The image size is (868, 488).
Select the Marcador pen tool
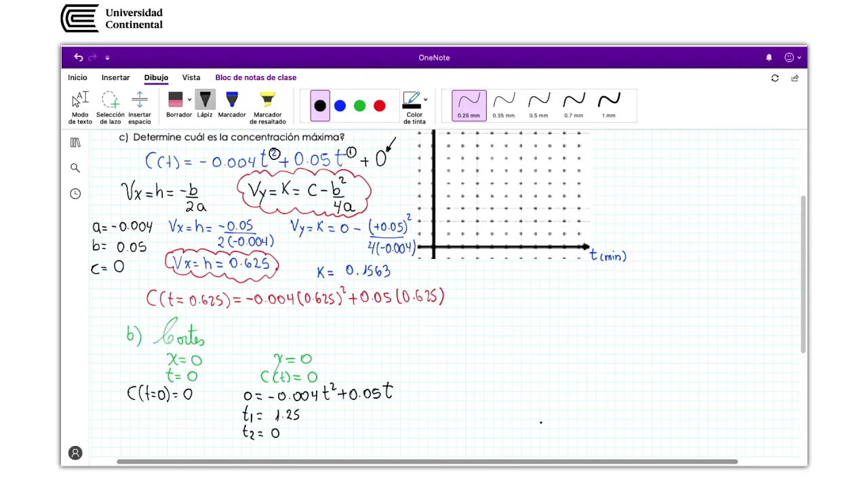click(x=232, y=104)
